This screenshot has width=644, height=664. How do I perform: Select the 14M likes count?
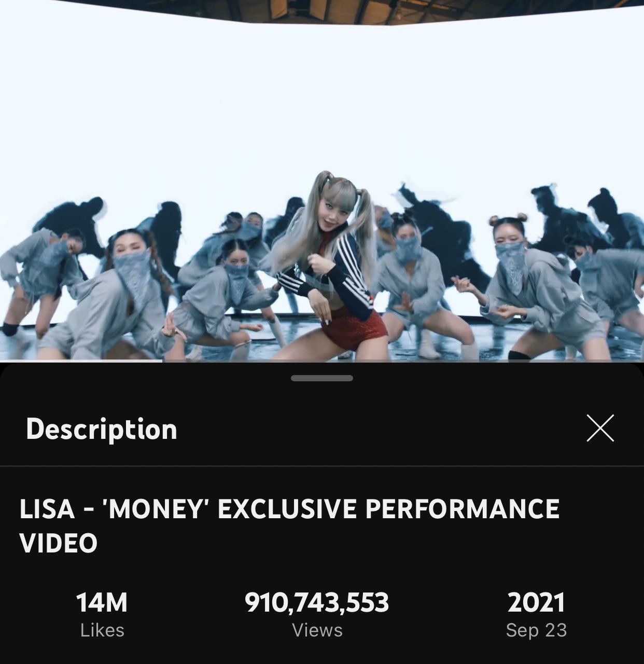coord(102,603)
